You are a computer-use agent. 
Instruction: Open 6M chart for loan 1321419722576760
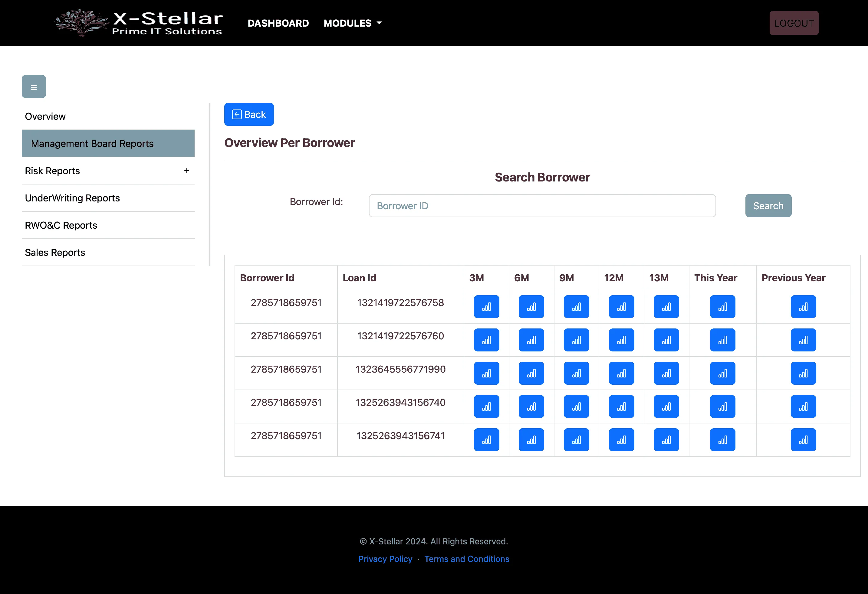click(531, 340)
